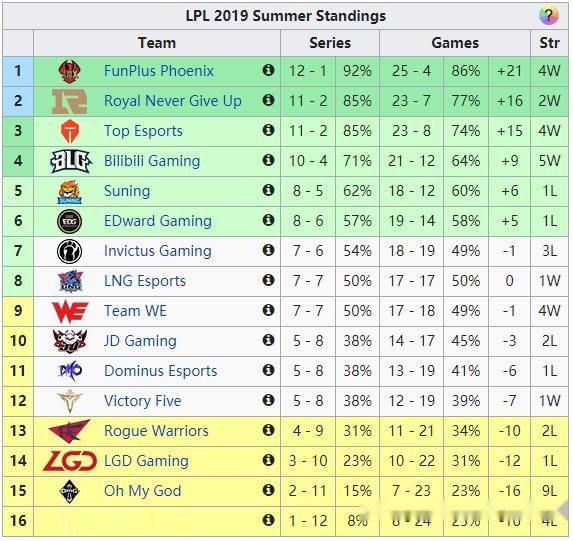The height and width of the screenshot is (541, 573).
Task: Open info icon in row 16
Action: (x=268, y=519)
